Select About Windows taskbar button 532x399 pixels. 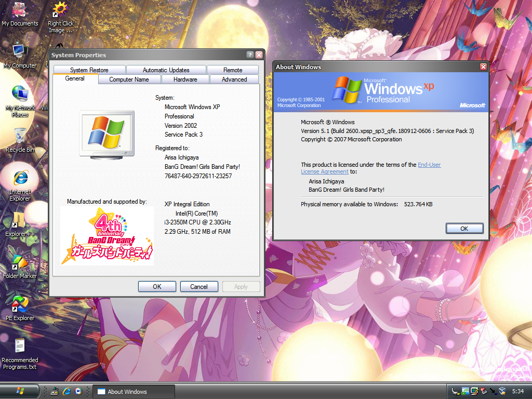pyautogui.click(x=134, y=392)
